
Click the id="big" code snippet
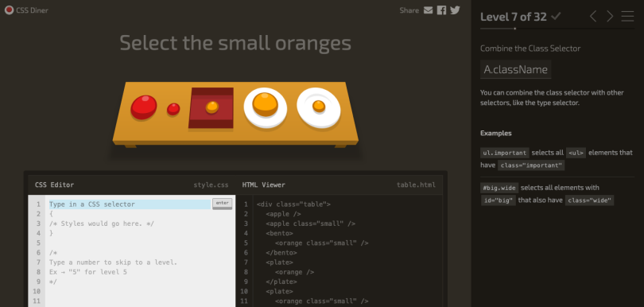[x=499, y=200]
